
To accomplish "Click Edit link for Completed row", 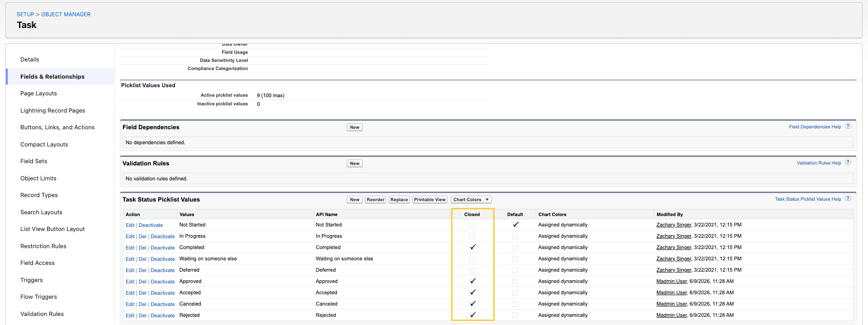I will [130, 248].
